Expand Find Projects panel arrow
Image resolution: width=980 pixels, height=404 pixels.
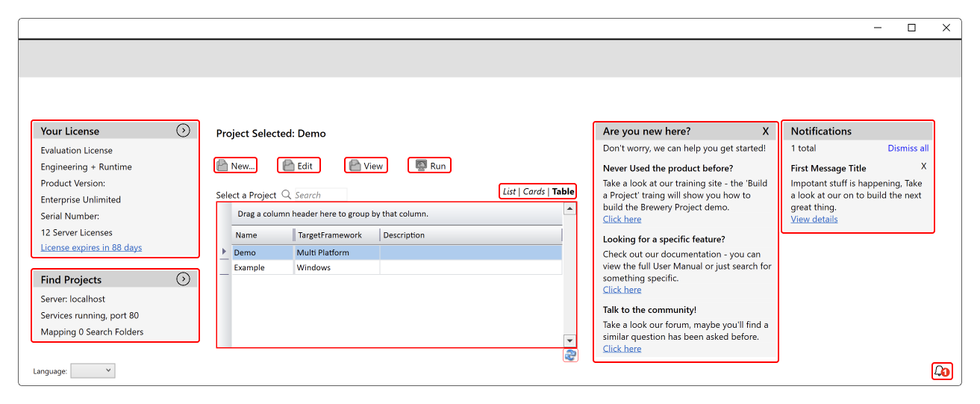[183, 279]
